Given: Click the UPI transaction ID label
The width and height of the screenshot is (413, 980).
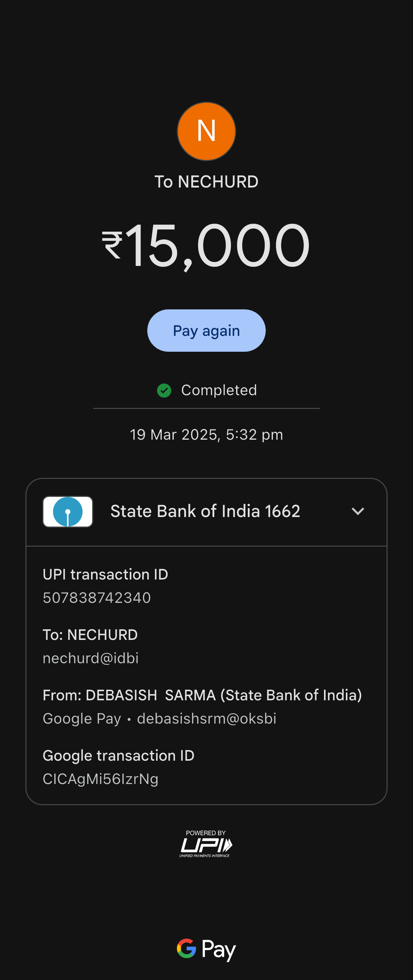Looking at the screenshot, I should pyautogui.click(x=105, y=575).
